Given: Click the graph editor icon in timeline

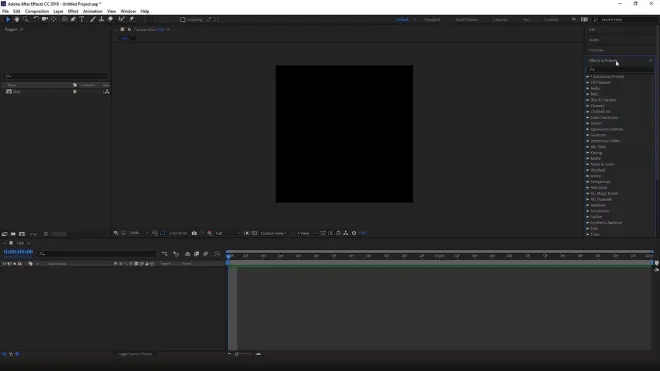Looking at the screenshot, I should (x=217, y=254).
